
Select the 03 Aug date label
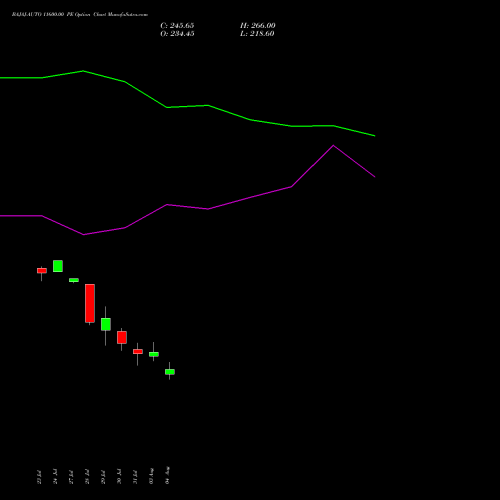[x=151, y=476]
